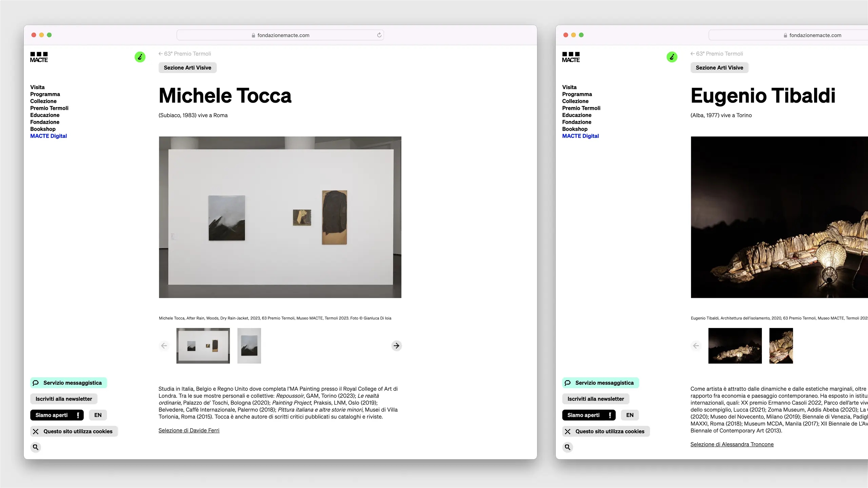Switch language to EN in right window

[x=630, y=415]
